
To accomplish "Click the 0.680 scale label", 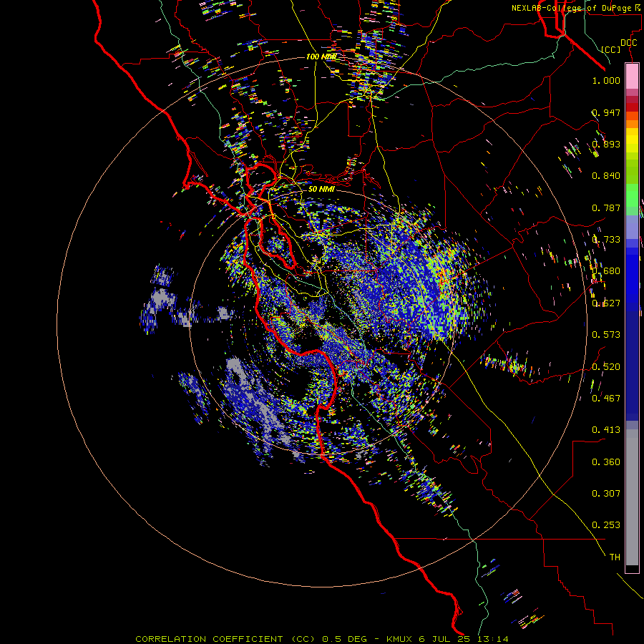I will [606, 271].
